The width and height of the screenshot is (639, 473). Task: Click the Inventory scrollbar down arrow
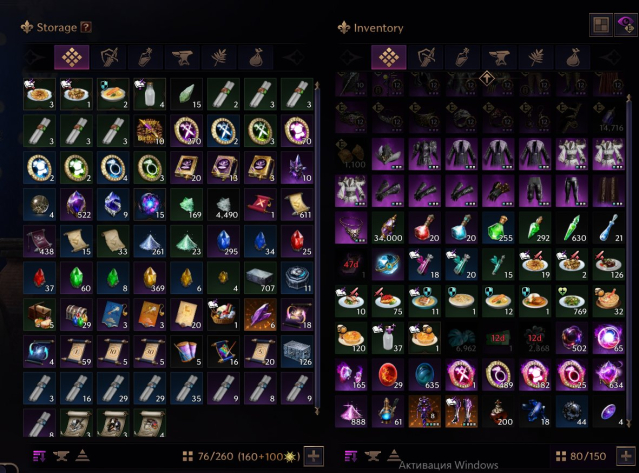pyautogui.click(x=629, y=422)
